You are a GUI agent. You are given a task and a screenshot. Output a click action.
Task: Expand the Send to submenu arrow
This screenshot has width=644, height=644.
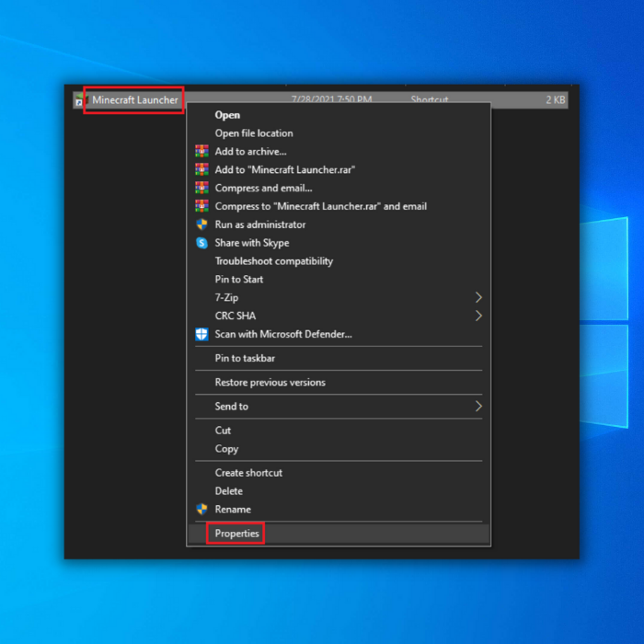pyautogui.click(x=478, y=407)
